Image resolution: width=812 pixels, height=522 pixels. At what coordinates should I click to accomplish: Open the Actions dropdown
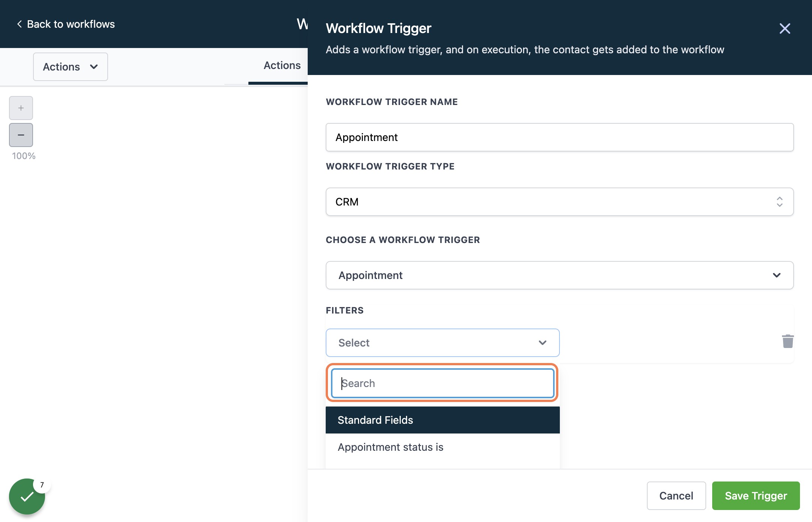click(71, 67)
